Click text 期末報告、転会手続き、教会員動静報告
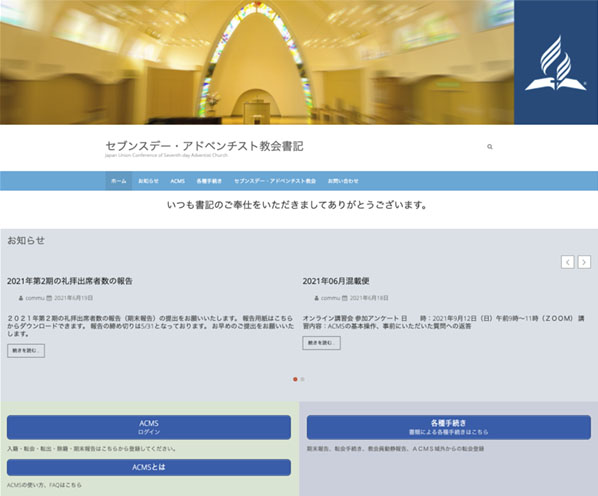 395,449
